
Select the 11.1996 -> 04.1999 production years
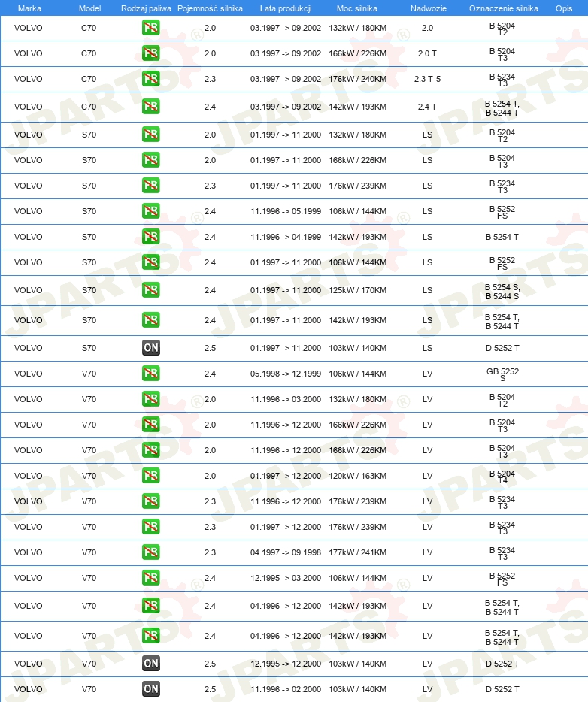286,237
